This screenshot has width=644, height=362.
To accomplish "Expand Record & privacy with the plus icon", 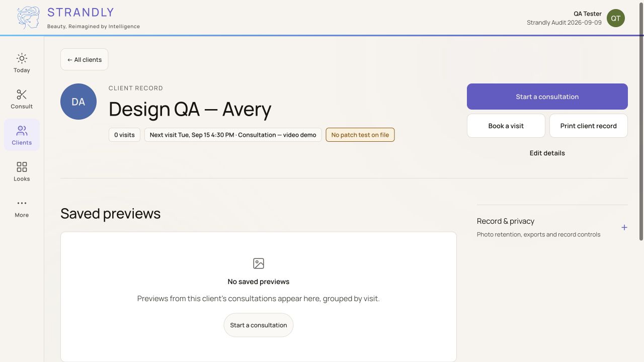I will [624, 227].
